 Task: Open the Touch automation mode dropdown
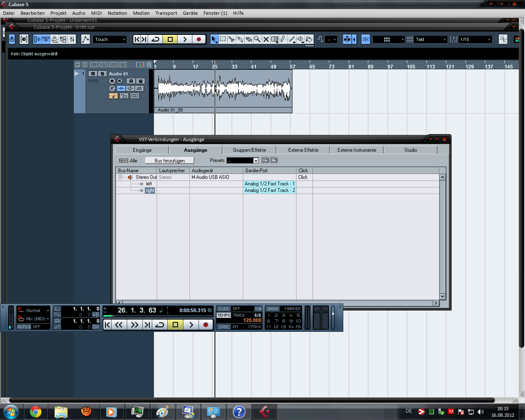[x=110, y=39]
